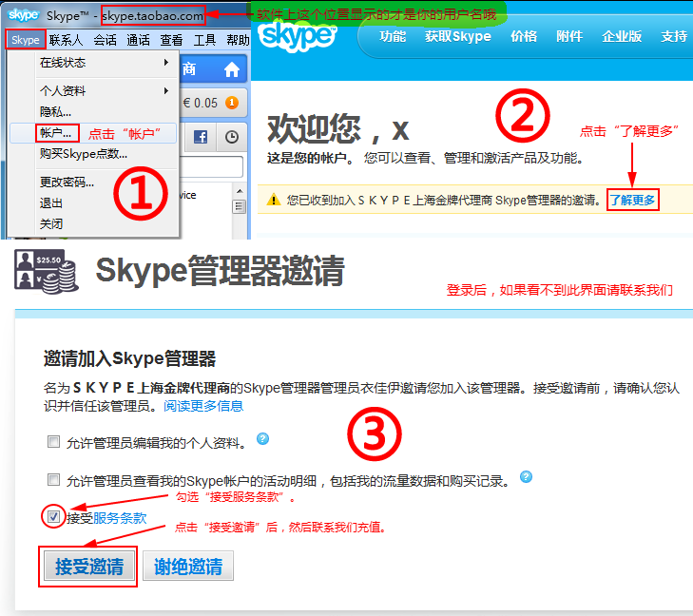
Task: Open the 查看 menu
Action: (x=171, y=40)
